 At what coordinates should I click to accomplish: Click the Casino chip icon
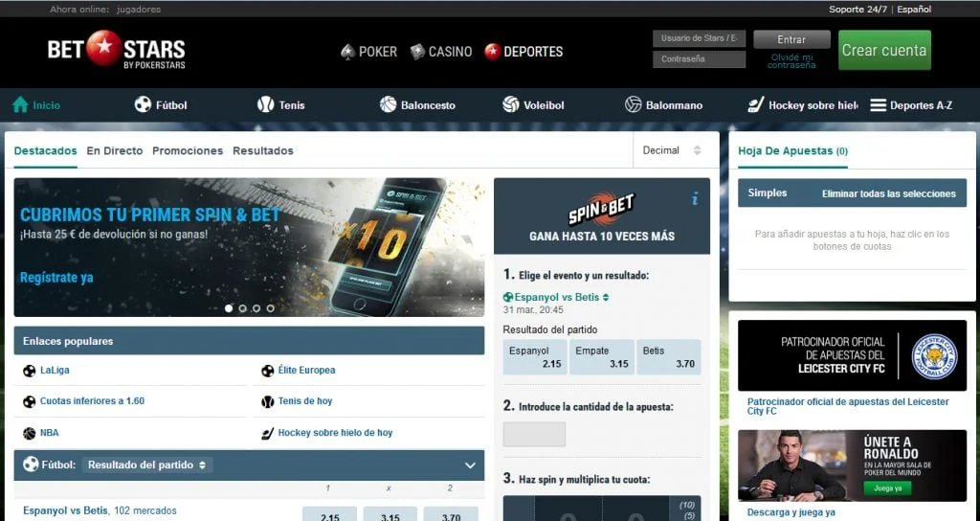coord(417,52)
